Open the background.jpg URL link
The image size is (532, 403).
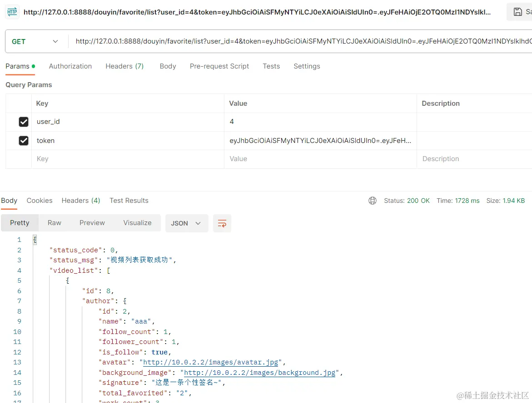point(259,373)
